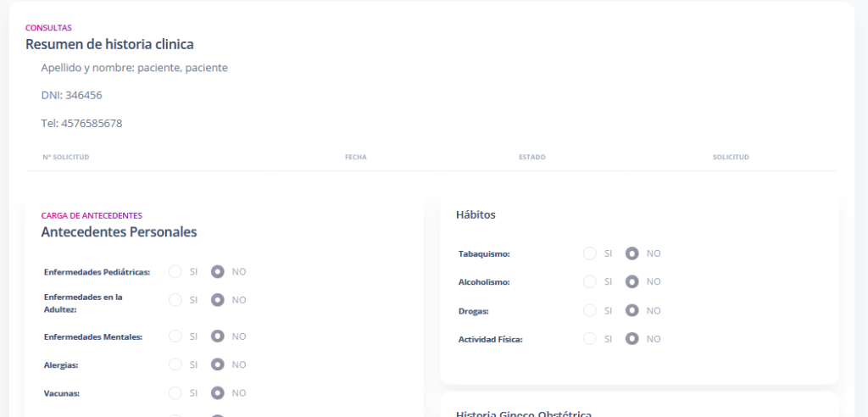The width and height of the screenshot is (868, 417).
Task: Select NO for Enfermedades Pediátricas
Action: pos(218,272)
